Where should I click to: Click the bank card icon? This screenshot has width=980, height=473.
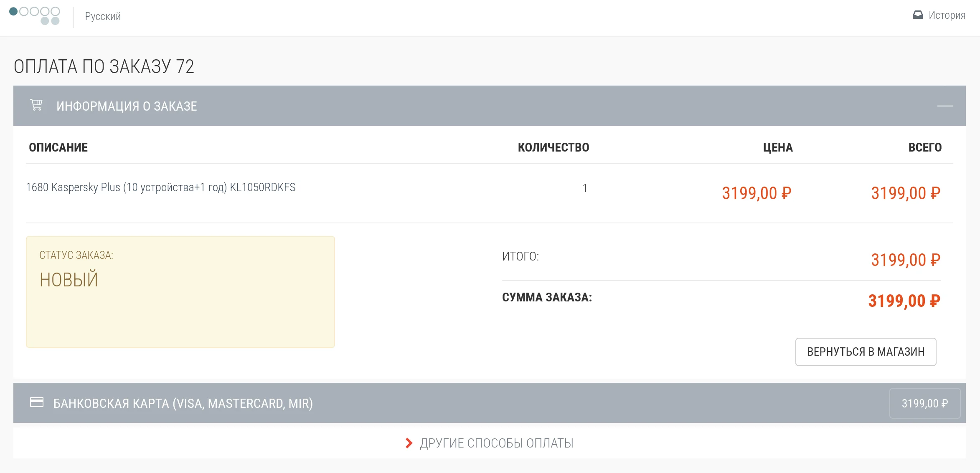click(37, 402)
